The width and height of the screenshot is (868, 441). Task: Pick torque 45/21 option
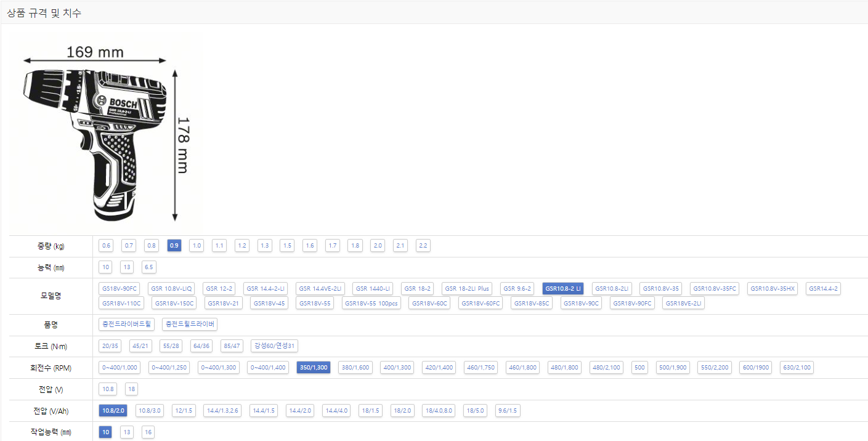141,346
